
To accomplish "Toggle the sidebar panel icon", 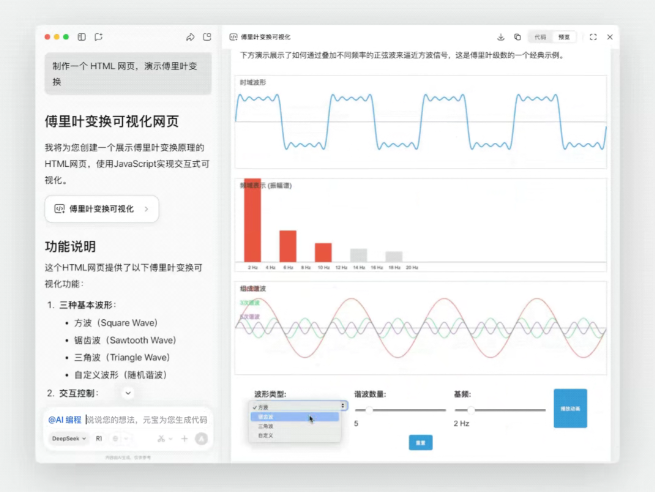I will 81,37.
